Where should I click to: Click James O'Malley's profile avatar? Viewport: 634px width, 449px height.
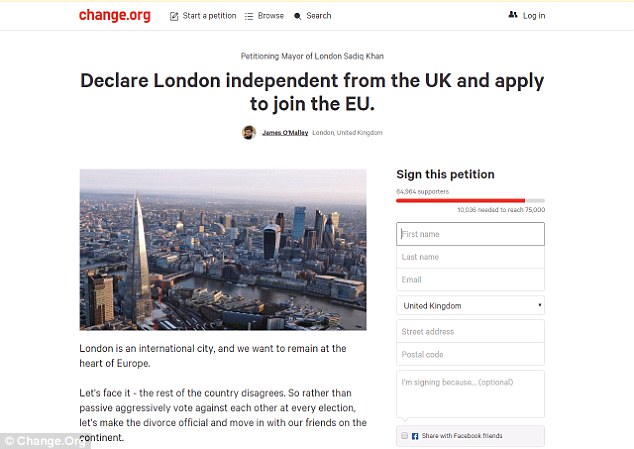(249, 132)
